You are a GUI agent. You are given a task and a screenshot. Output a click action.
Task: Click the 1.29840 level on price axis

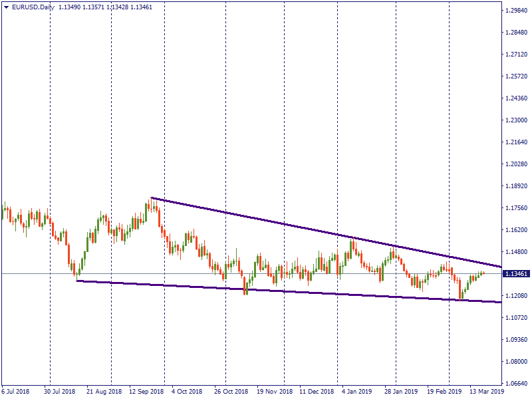516,11
